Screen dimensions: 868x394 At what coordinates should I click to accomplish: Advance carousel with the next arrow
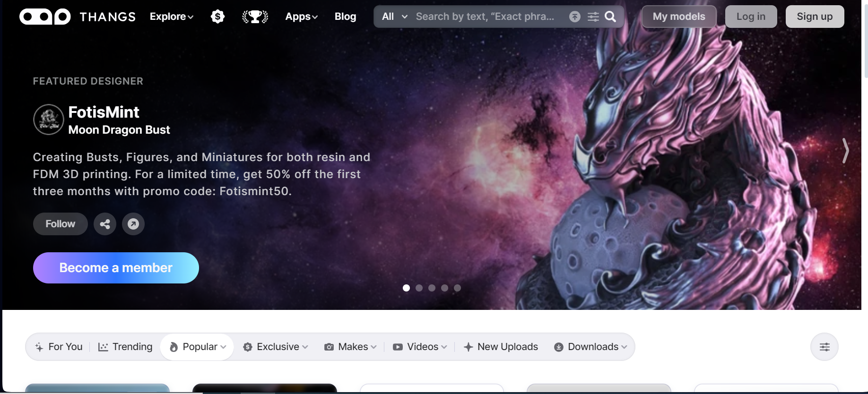(845, 151)
